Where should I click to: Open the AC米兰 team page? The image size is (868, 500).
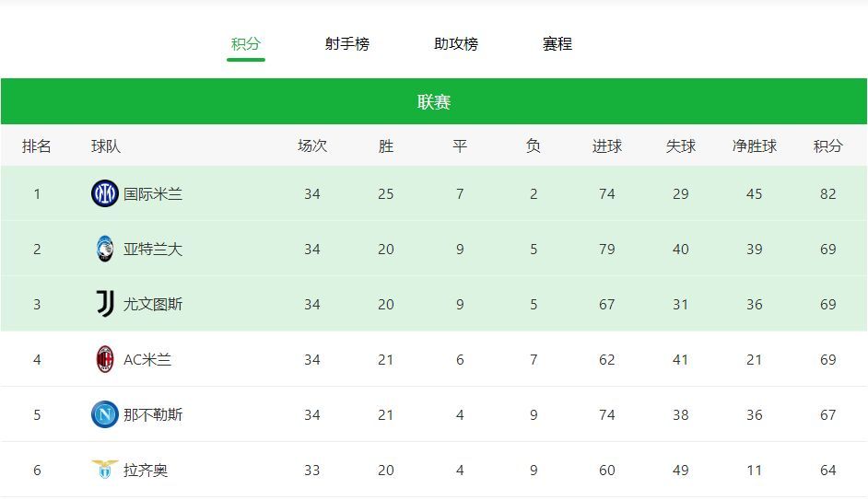[147, 359]
